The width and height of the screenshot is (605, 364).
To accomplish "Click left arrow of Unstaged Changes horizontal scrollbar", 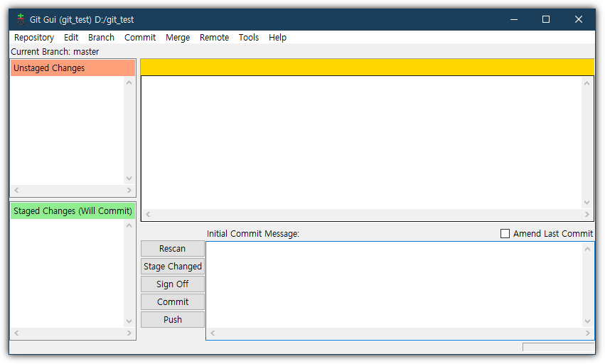I will [16, 190].
